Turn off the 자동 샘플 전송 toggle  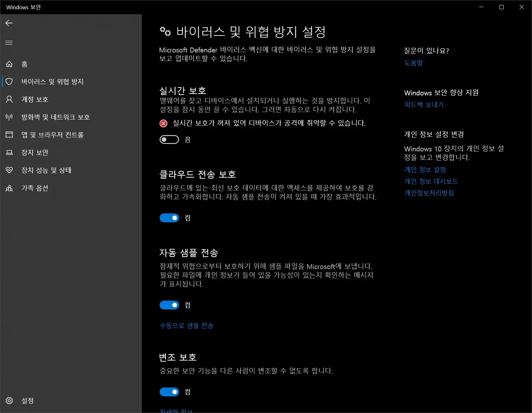point(169,305)
